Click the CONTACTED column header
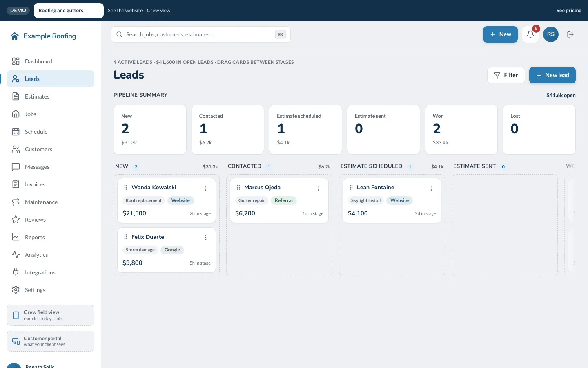 pyautogui.click(x=245, y=166)
